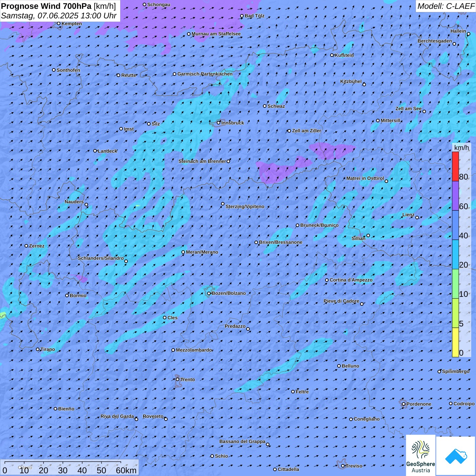
Task: Click the date 'Samstag, 07.06.2025 13:00 Uhr'
Action: click(x=59, y=16)
